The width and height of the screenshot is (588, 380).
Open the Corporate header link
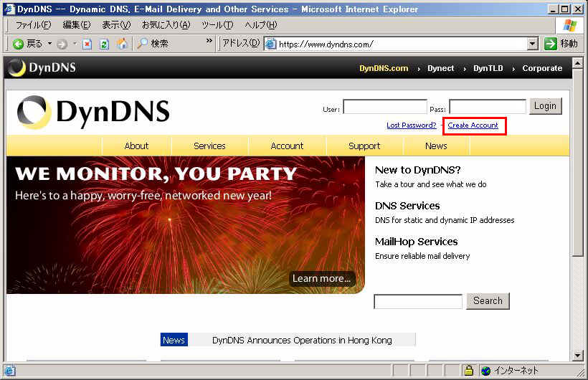click(x=542, y=68)
